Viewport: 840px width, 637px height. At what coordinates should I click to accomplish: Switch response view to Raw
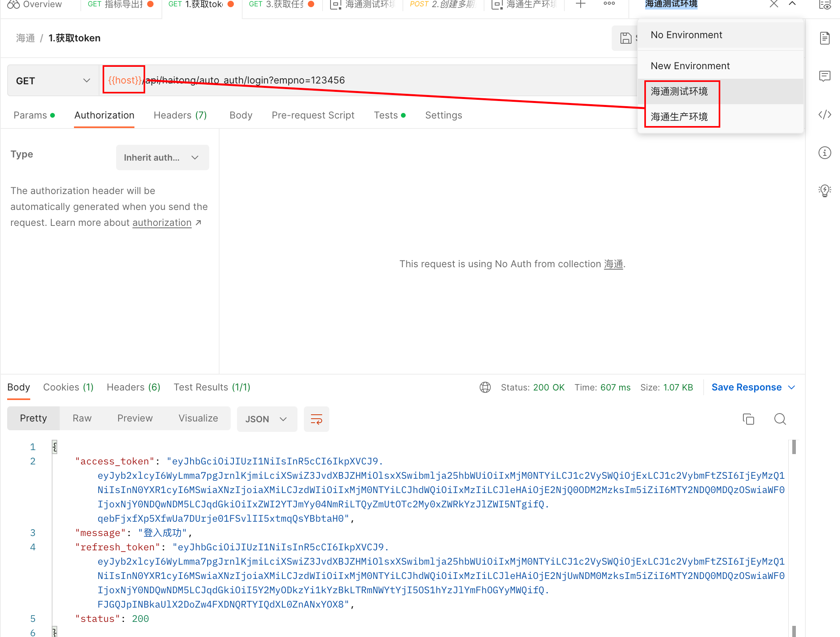tap(82, 418)
